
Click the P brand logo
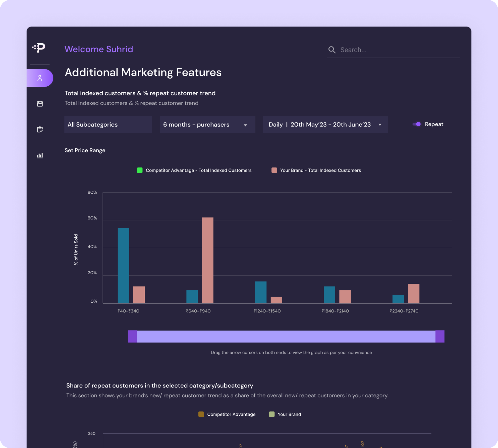click(x=39, y=48)
